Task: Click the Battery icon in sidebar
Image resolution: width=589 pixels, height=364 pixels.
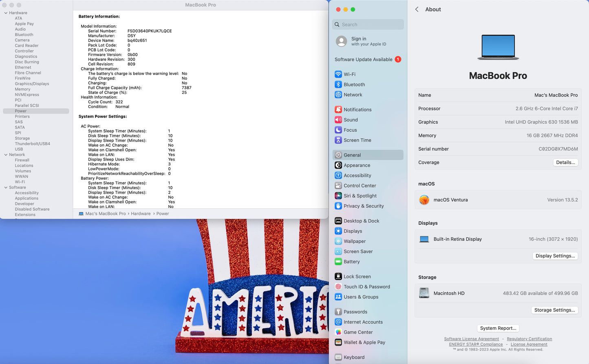Action: (x=338, y=262)
